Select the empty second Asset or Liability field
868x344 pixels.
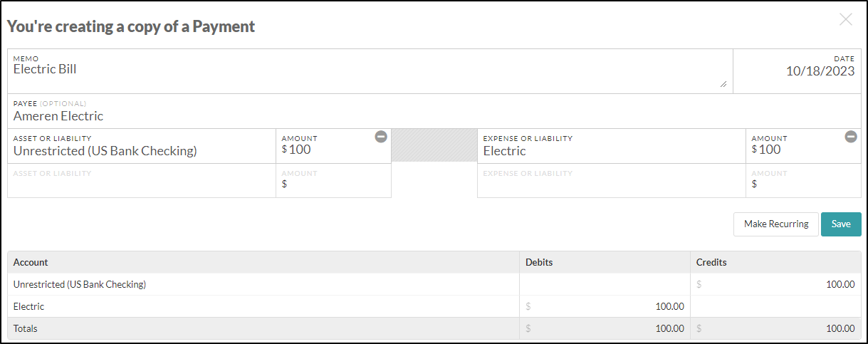click(x=142, y=180)
